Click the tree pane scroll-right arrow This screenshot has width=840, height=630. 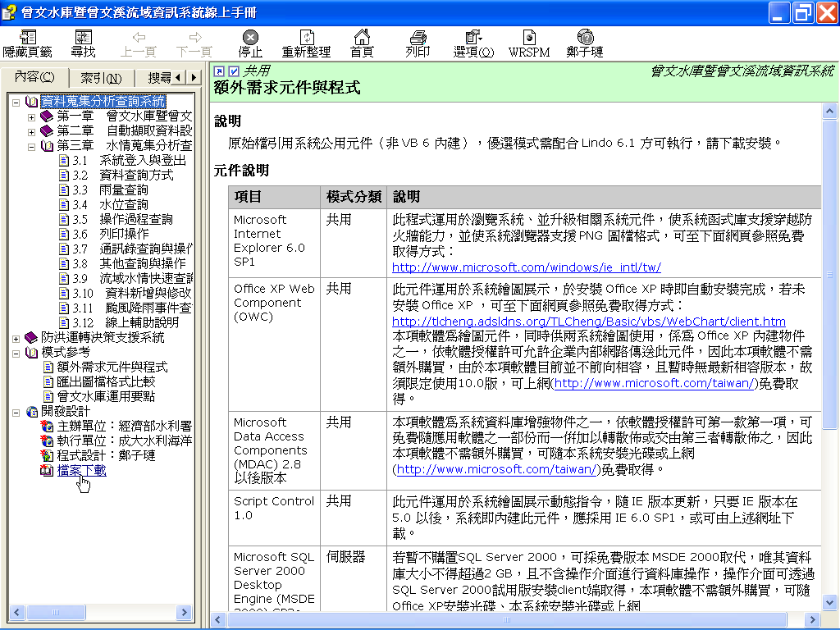(x=185, y=612)
